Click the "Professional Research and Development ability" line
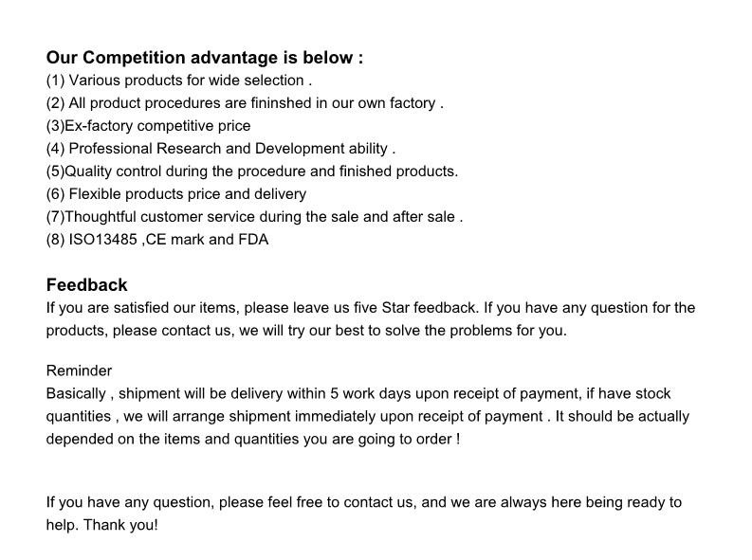The image size is (752, 560). point(221,149)
